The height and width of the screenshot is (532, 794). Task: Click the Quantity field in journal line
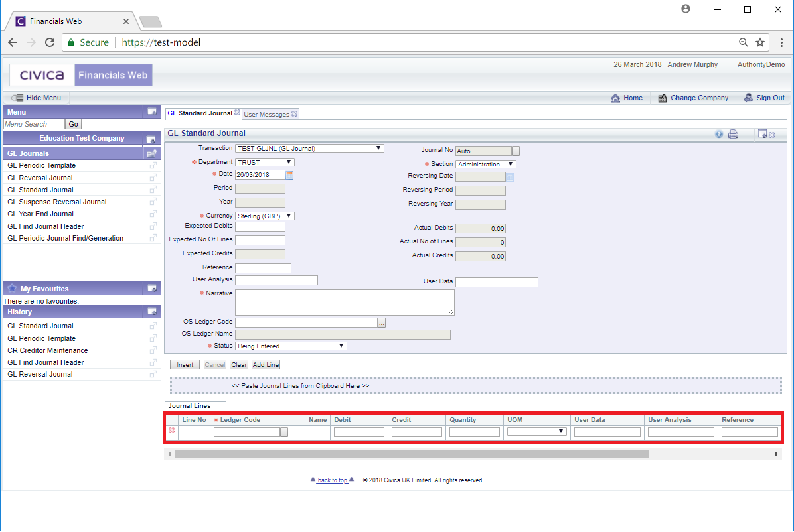(x=475, y=432)
